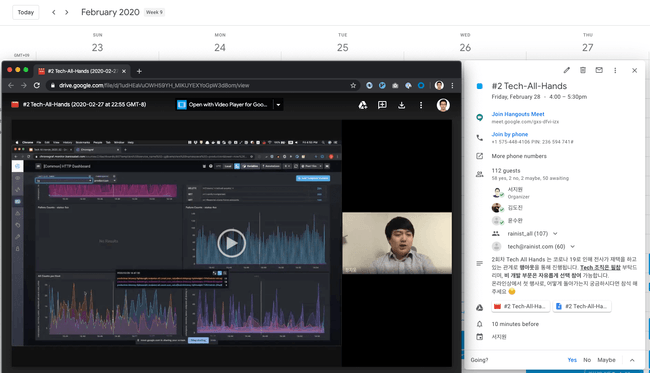Edit the #2 Tech-All-Hands event with pencil icon
Viewport: 650px width, 373px height.
click(567, 70)
